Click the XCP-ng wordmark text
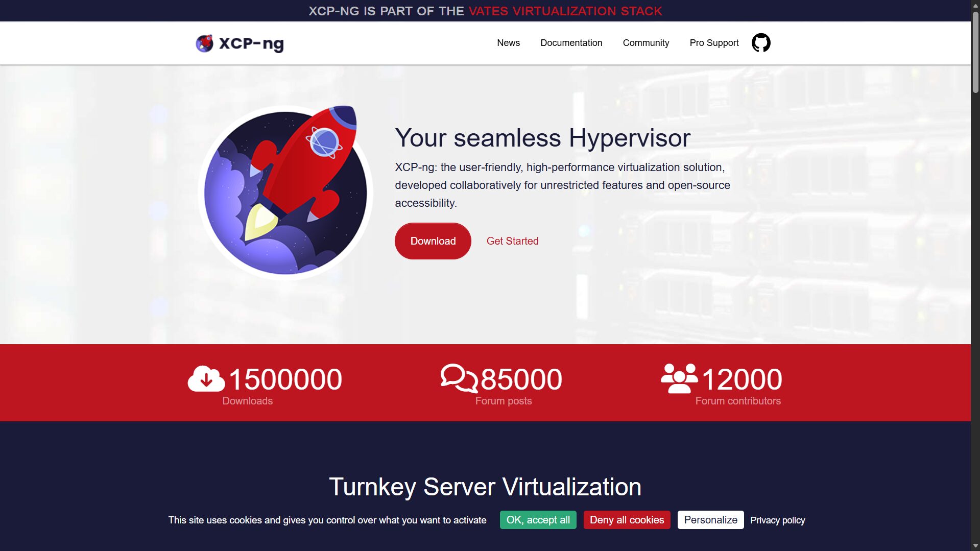 251,44
